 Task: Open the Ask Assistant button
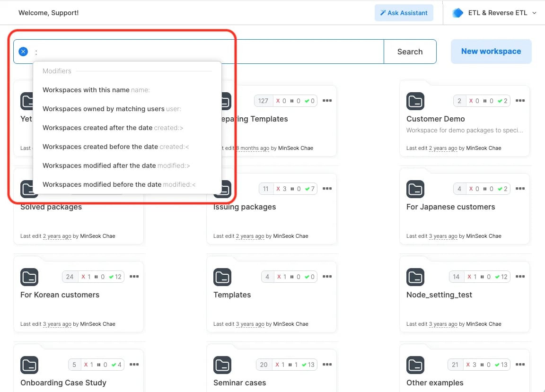tap(404, 13)
